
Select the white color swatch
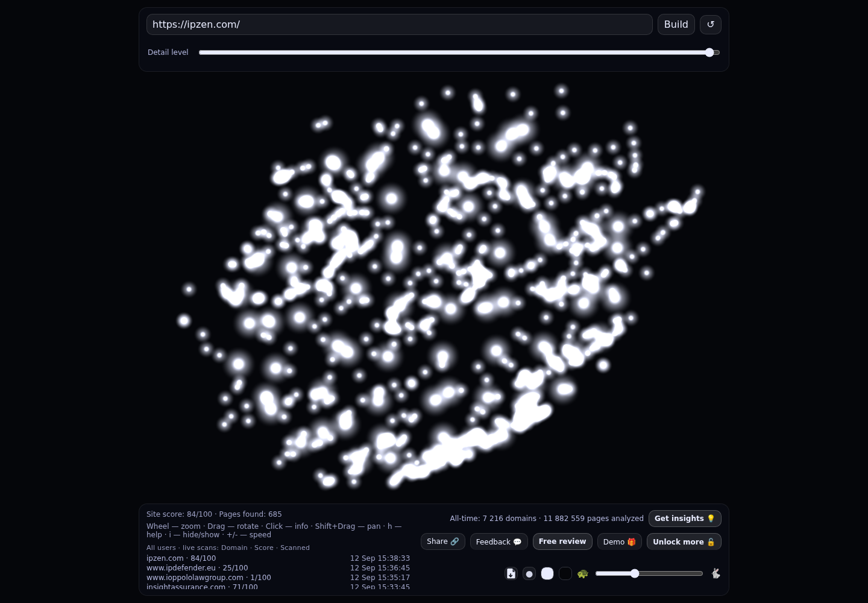547,573
